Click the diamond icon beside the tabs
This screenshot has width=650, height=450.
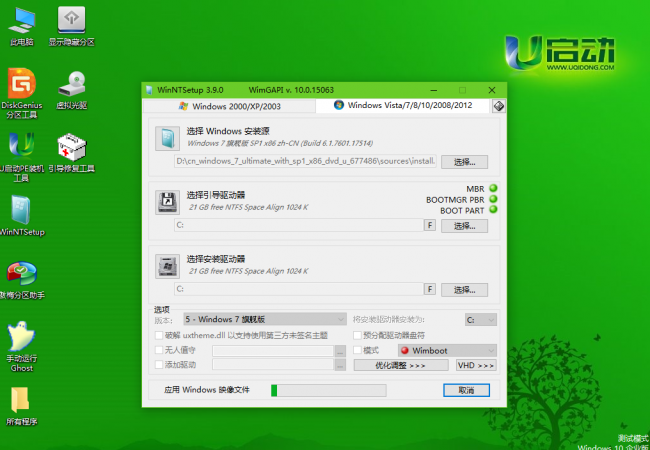(x=499, y=106)
